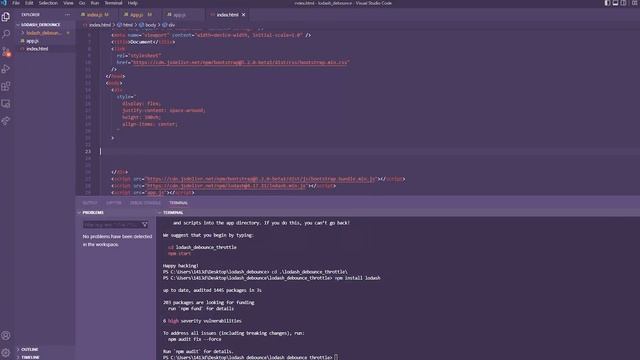Open the Customize Layout icon
640x360 pixels.
click(x=635, y=3)
